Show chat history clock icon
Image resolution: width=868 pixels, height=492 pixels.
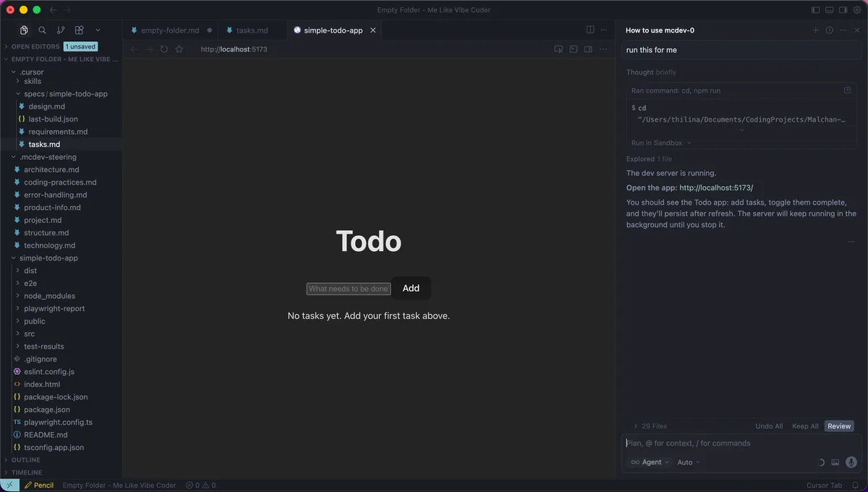(x=830, y=30)
